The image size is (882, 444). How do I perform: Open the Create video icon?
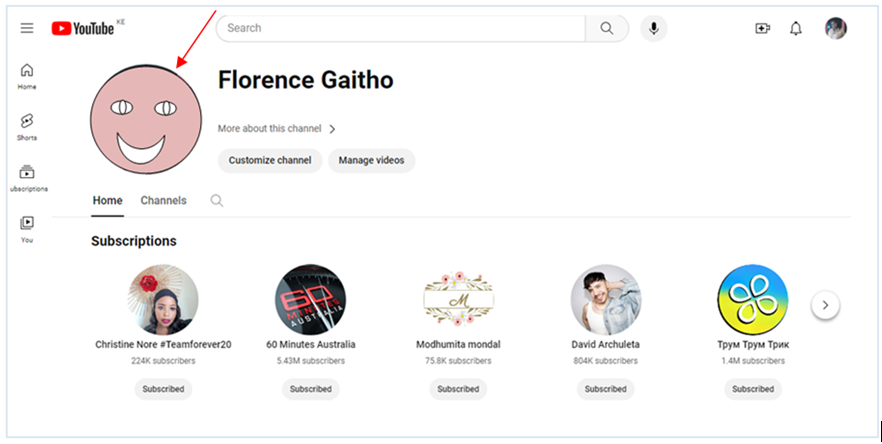pos(762,28)
